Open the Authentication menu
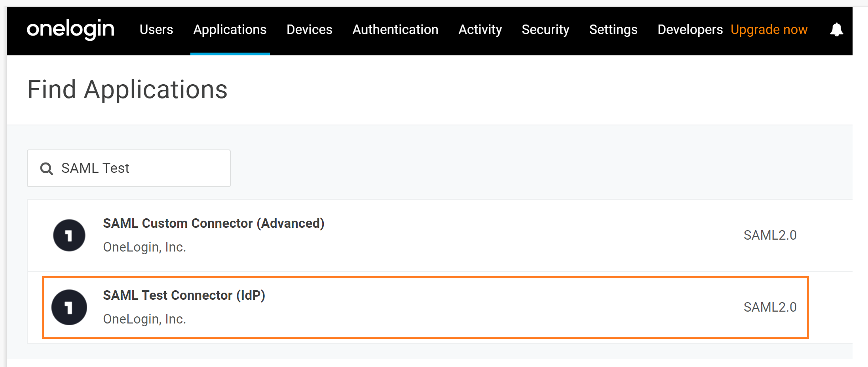The width and height of the screenshot is (868, 367). (395, 30)
